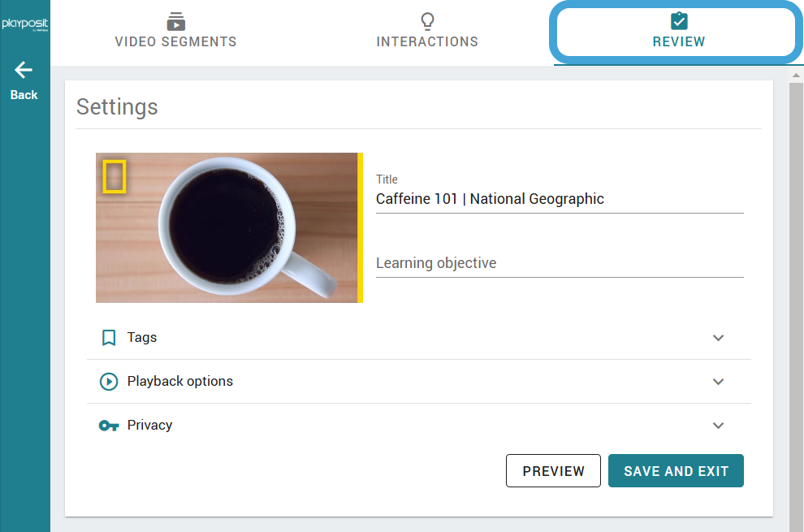Image resolution: width=804 pixels, height=532 pixels.
Task: Click the coffee cup video thumbnail
Action: (x=228, y=227)
